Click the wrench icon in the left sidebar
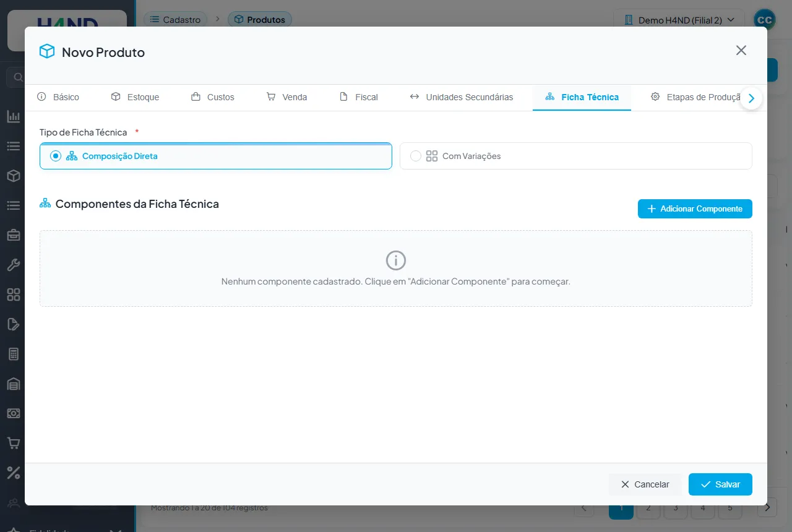This screenshot has width=792, height=532. (x=13, y=265)
